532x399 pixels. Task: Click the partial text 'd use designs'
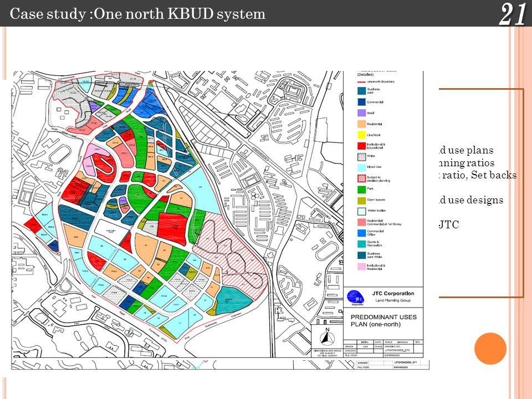pos(471,200)
